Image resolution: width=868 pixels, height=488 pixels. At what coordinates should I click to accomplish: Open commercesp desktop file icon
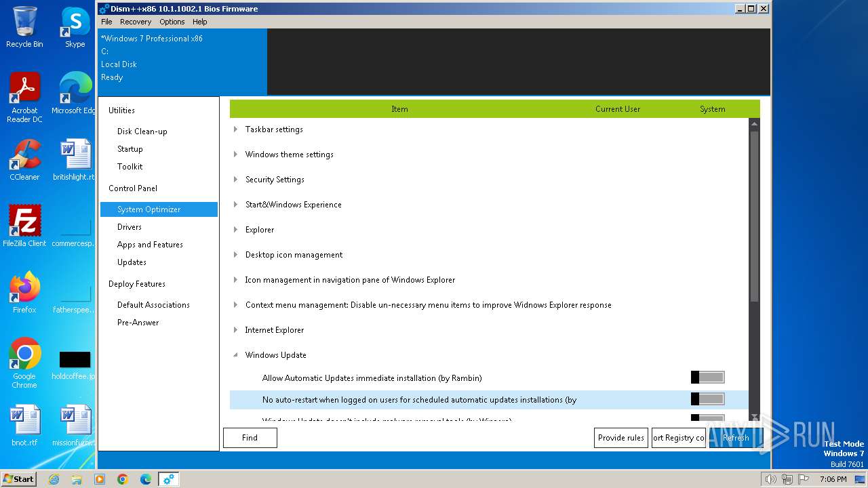(x=74, y=234)
